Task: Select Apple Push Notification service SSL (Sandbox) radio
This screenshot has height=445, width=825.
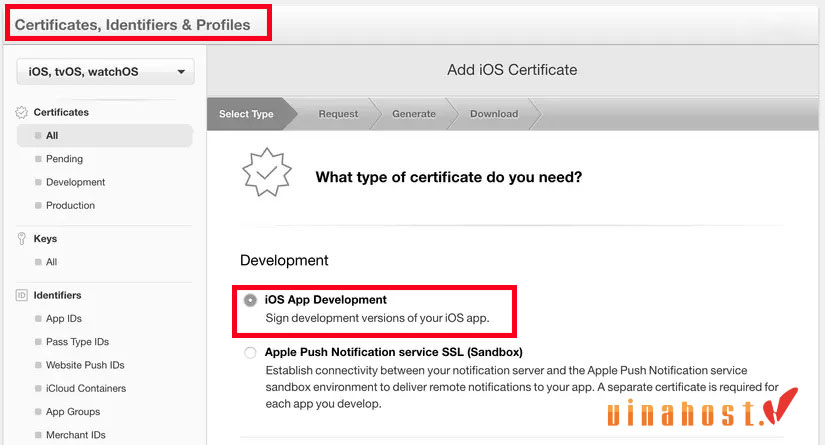Action: (x=250, y=352)
